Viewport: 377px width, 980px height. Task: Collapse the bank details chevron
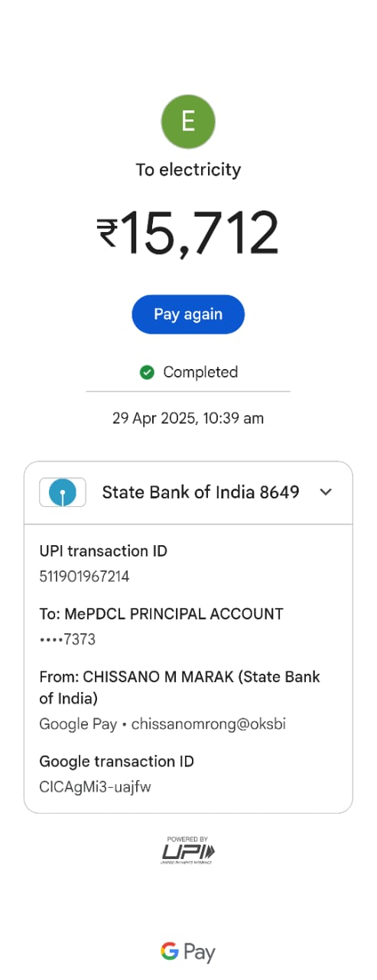pyautogui.click(x=326, y=492)
